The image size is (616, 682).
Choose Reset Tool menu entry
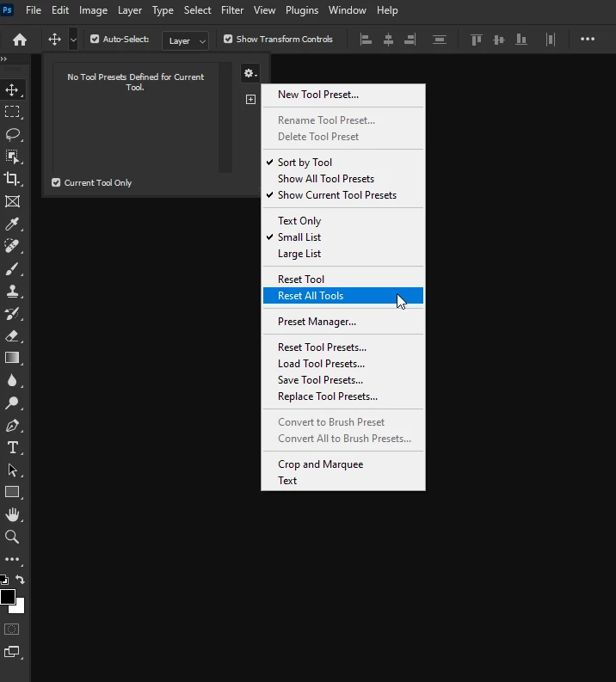[343, 280]
